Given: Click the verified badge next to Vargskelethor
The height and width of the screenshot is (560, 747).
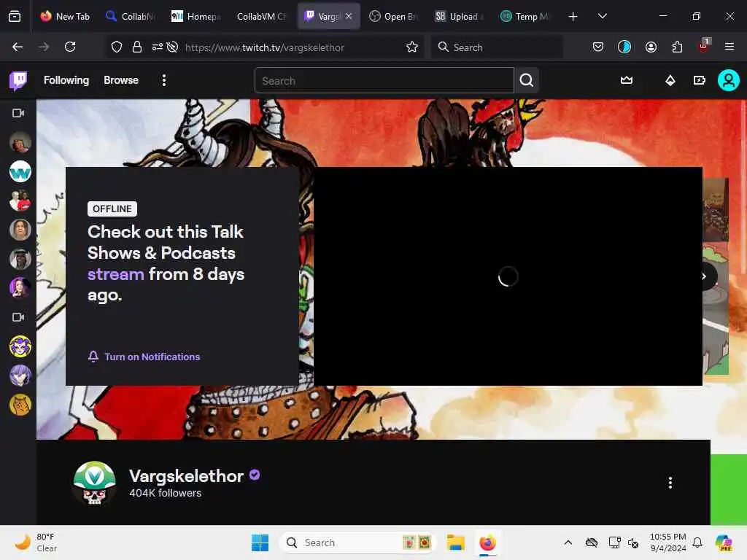Looking at the screenshot, I should click(x=255, y=475).
